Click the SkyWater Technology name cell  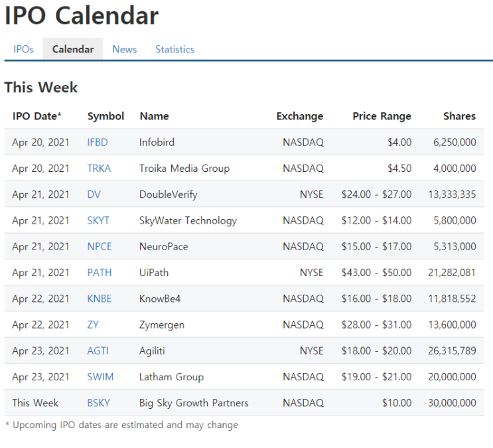tap(188, 220)
